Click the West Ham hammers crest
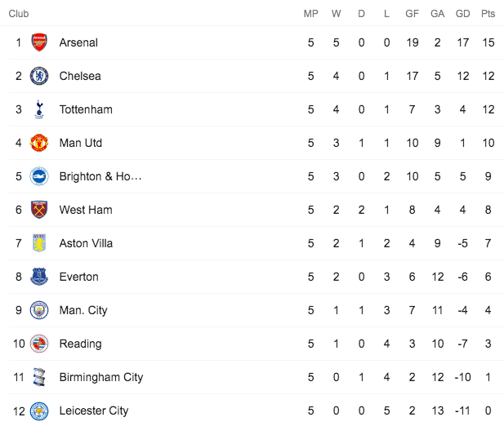 39,210
